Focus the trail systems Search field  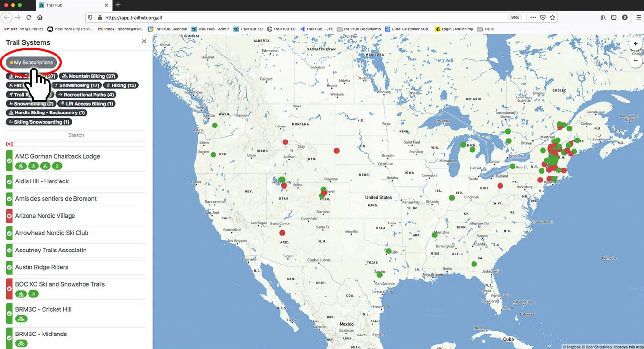click(76, 135)
